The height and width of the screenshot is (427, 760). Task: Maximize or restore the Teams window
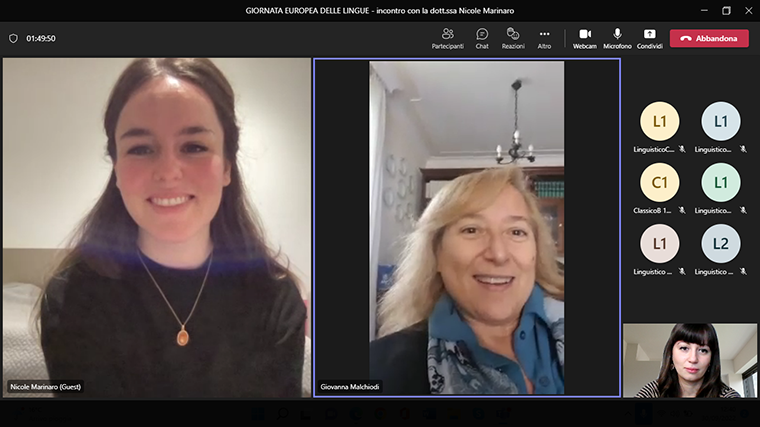(726, 11)
